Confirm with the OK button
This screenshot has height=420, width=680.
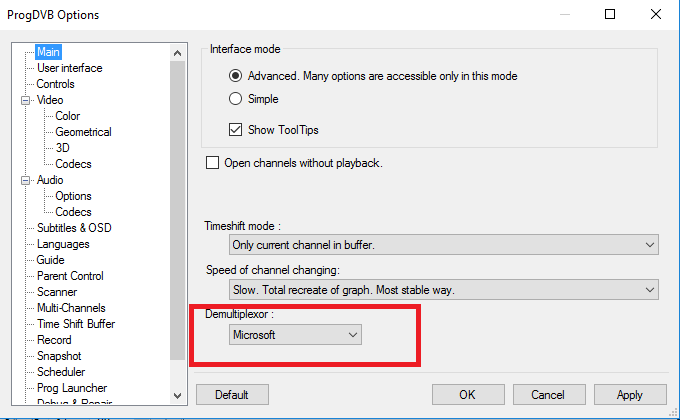[468, 395]
